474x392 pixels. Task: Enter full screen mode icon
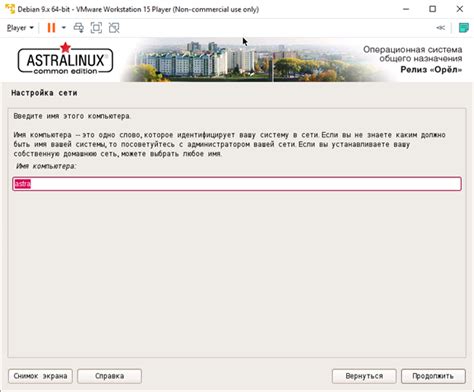(x=96, y=28)
